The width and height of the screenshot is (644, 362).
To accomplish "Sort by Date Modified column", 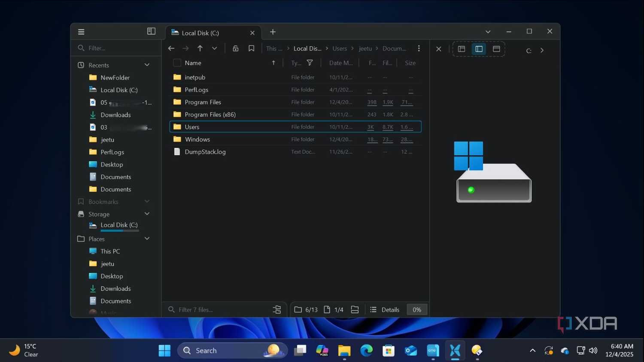I will point(341,63).
